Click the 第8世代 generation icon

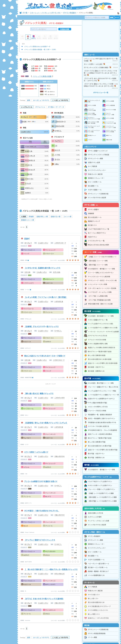click(x=34, y=37)
